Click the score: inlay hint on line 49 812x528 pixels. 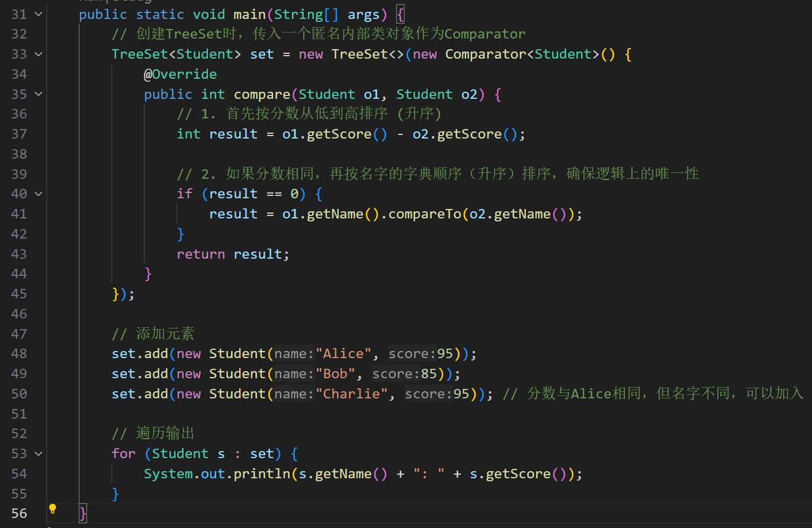click(x=396, y=374)
